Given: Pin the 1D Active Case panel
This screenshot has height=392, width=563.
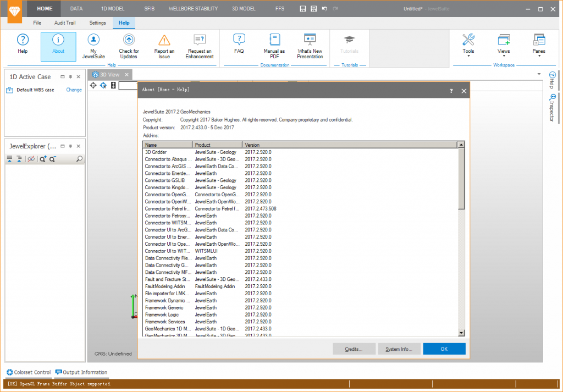Looking at the screenshot, I should pyautogui.click(x=70, y=77).
